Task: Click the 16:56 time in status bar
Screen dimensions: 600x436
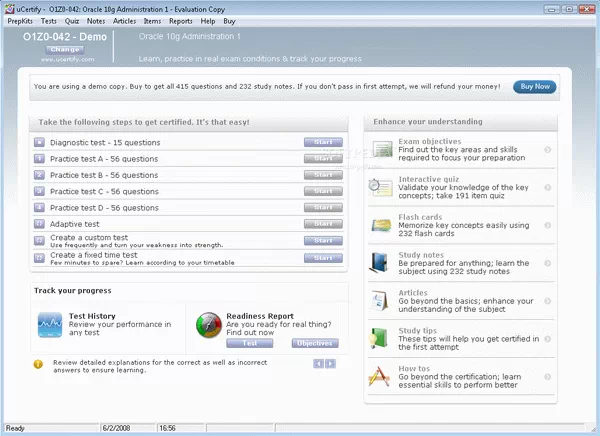Action: (167, 428)
